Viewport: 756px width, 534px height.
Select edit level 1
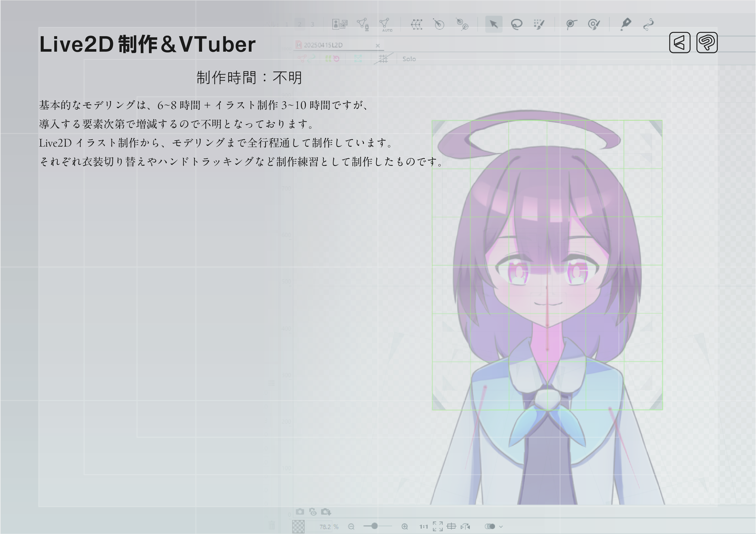(286, 24)
